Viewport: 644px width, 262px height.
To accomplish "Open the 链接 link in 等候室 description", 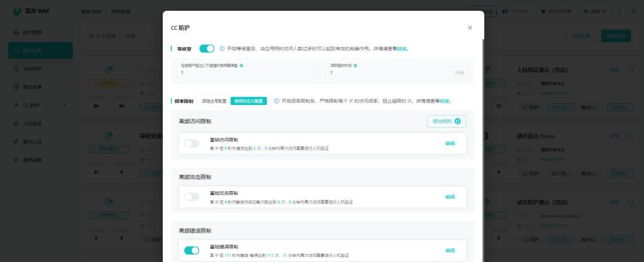I will coord(401,48).
